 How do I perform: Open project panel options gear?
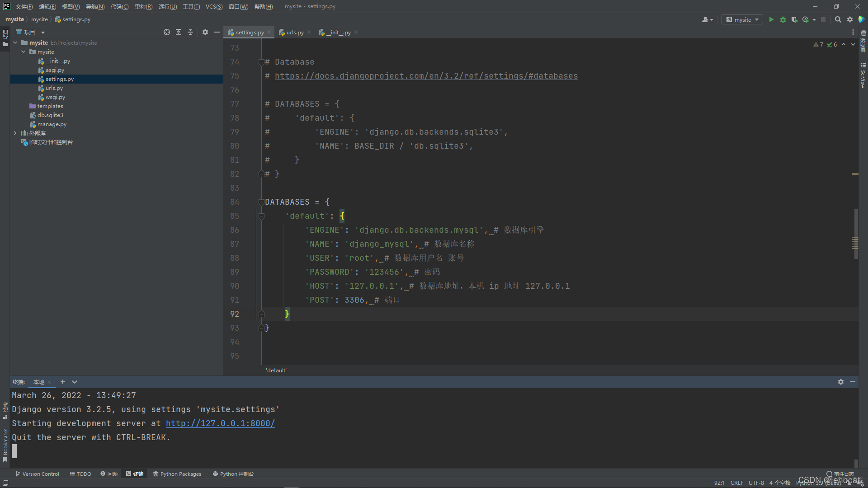click(205, 32)
